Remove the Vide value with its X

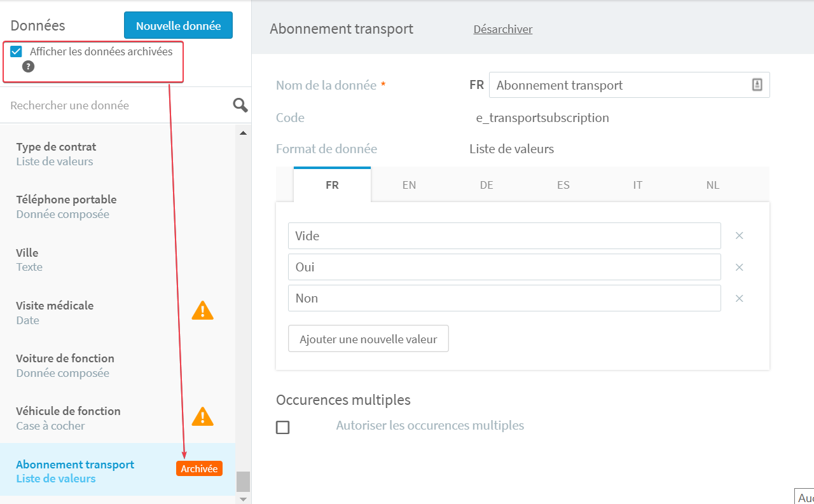[x=740, y=236]
